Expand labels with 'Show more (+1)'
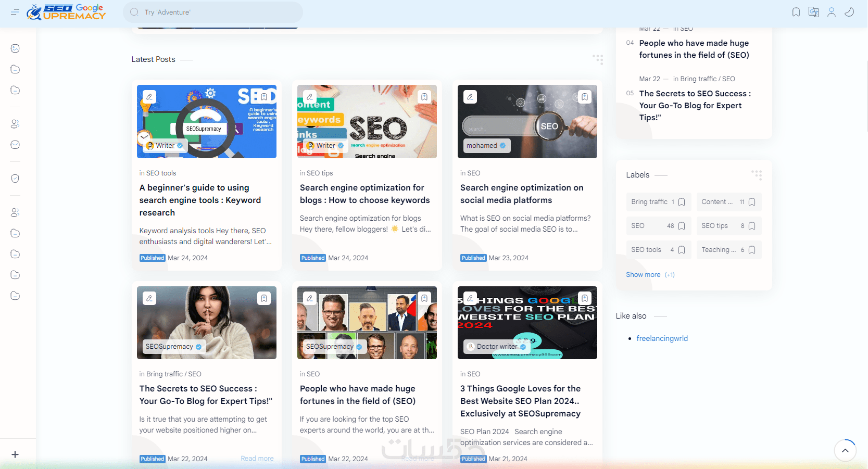 [x=650, y=275]
